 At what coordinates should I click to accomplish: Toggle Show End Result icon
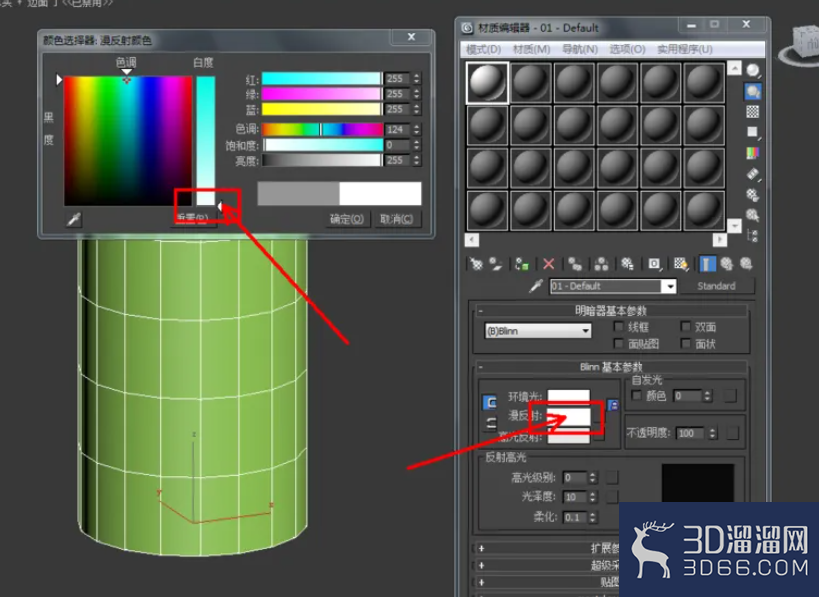click(707, 264)
